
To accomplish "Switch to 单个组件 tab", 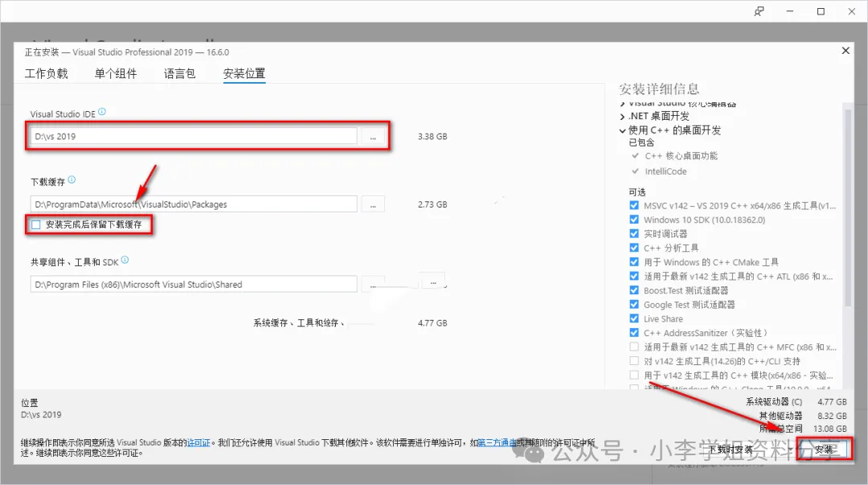I will 116,74.
